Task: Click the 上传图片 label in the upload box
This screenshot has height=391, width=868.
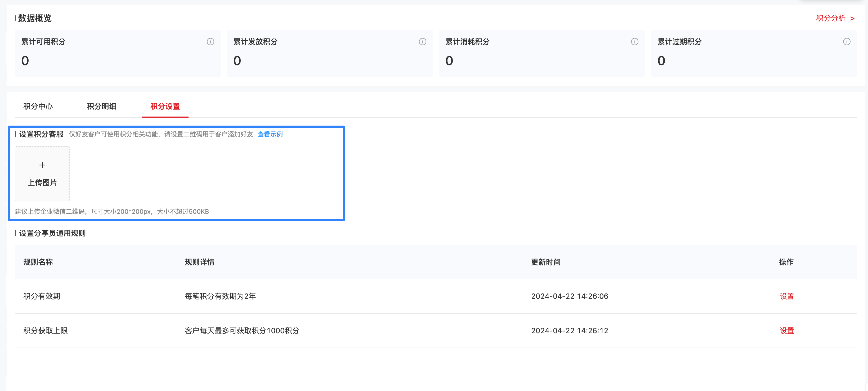Action: tap(42, 183)
